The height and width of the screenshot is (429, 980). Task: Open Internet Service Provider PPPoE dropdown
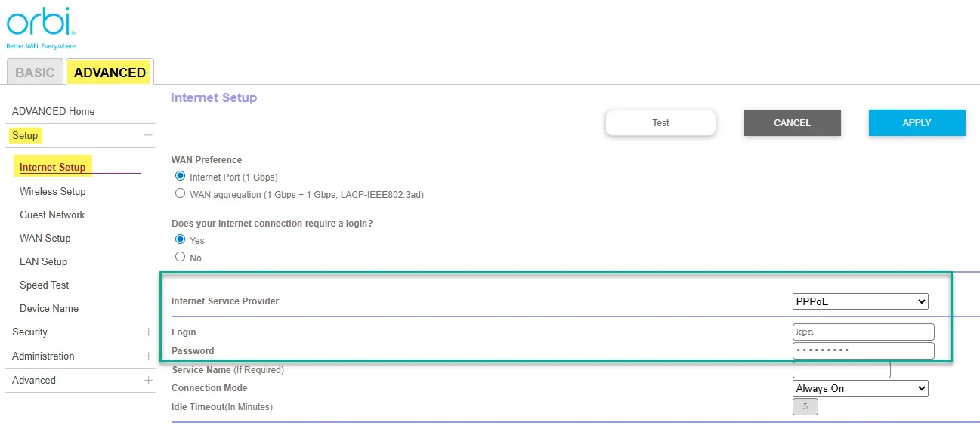tap(860, 301)
